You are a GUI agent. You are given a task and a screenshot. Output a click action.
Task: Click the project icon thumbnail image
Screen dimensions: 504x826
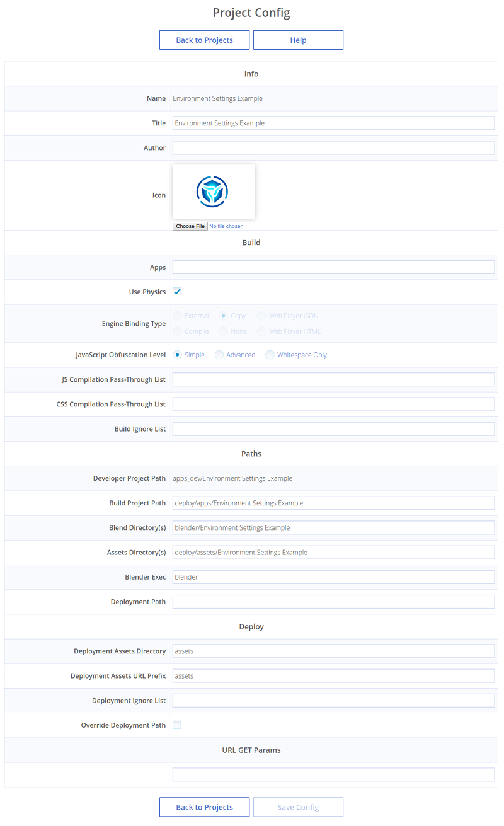214,192
